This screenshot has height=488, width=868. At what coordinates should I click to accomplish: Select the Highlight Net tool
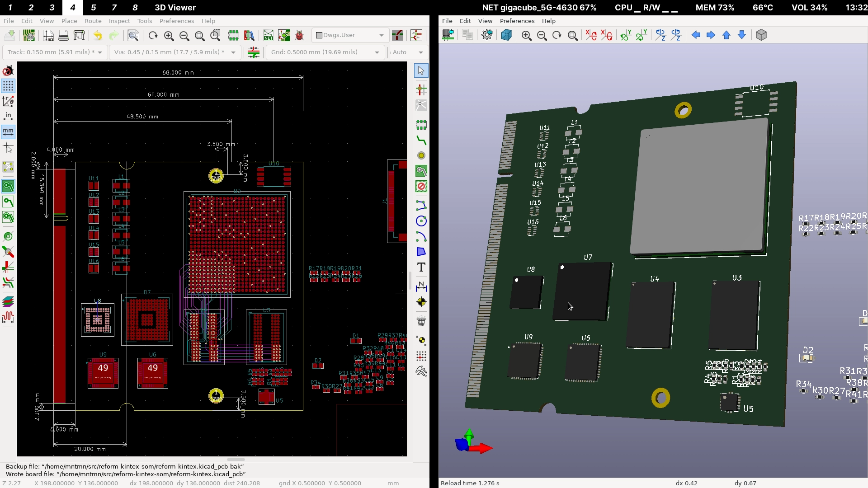[421, 89]
